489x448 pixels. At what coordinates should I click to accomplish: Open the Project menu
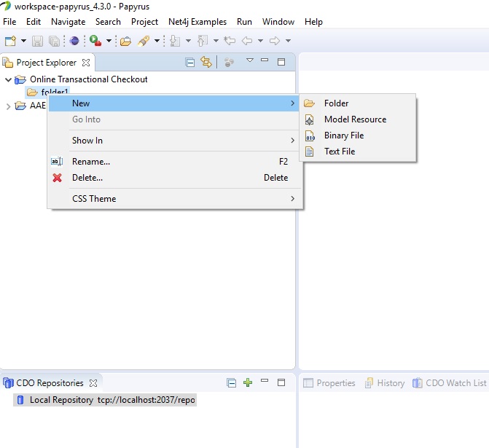(x=144, y=22)
